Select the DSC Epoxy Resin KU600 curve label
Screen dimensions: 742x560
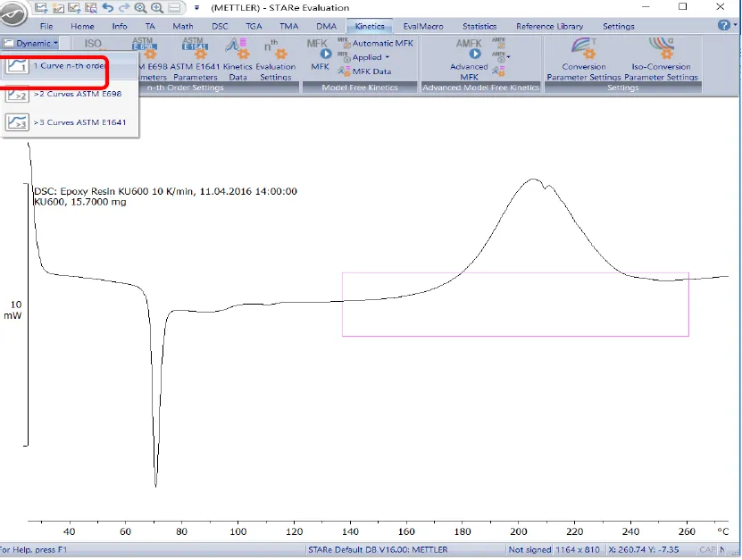click(165, 191)
